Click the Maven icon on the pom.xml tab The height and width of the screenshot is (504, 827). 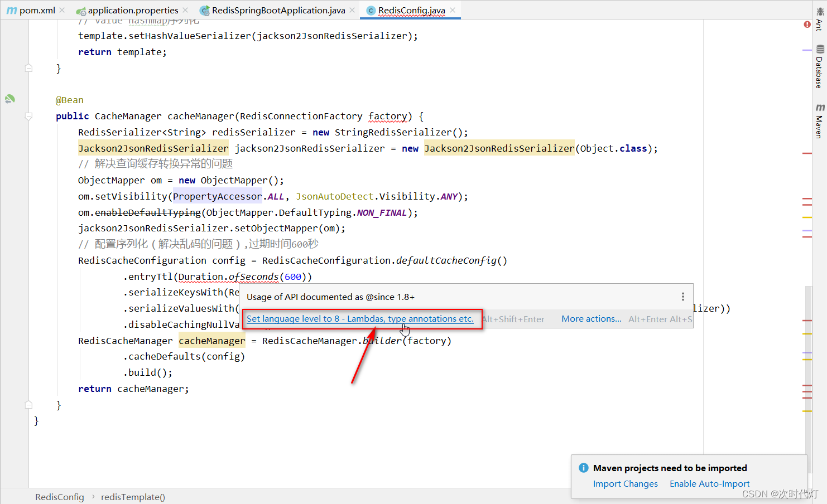click(12, 9)
